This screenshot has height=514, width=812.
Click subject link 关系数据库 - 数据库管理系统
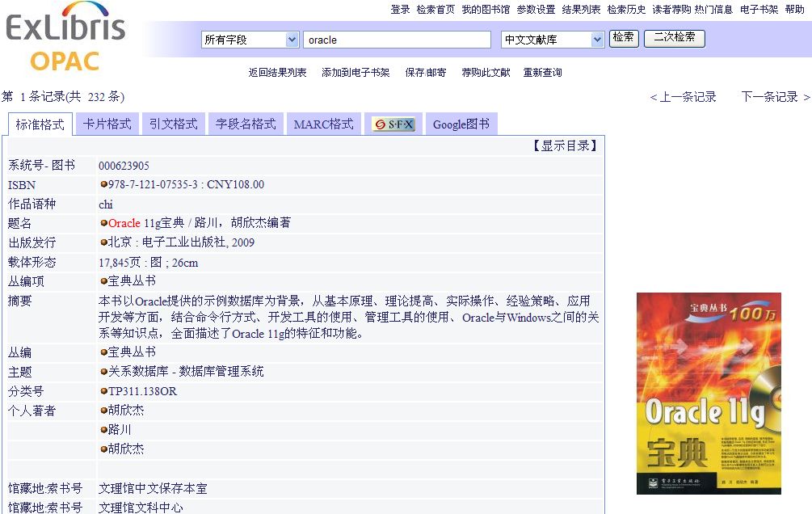[x=186, y=372]
